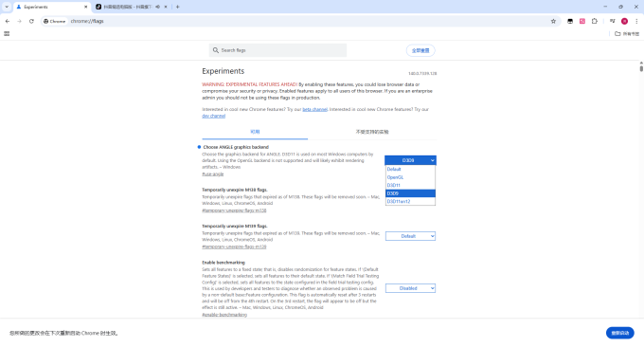
Task: Select the Unavailable experiments tab
Action: tap(372, 132)
